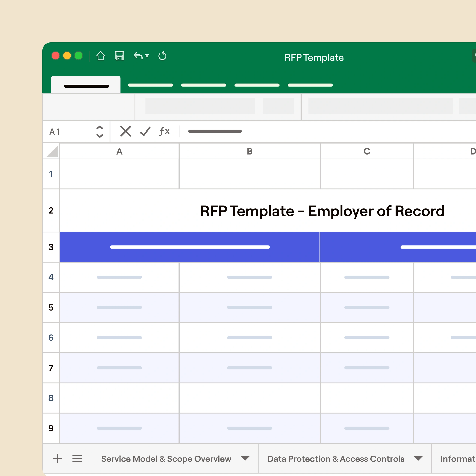Click cell B4 in the grid
Image resolution: width=476 pixels, height=476 pixels.
pyautogui.click(x=250, y=277)
